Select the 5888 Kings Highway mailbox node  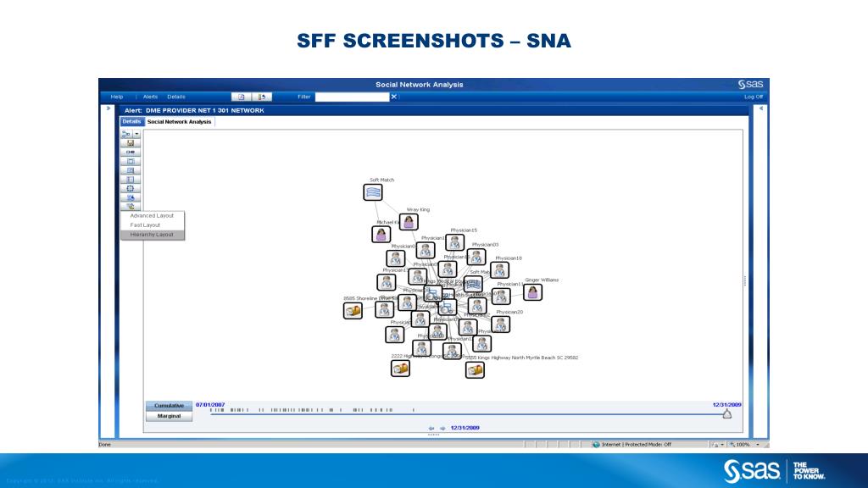pyautogui.click(x=475, y=369)
